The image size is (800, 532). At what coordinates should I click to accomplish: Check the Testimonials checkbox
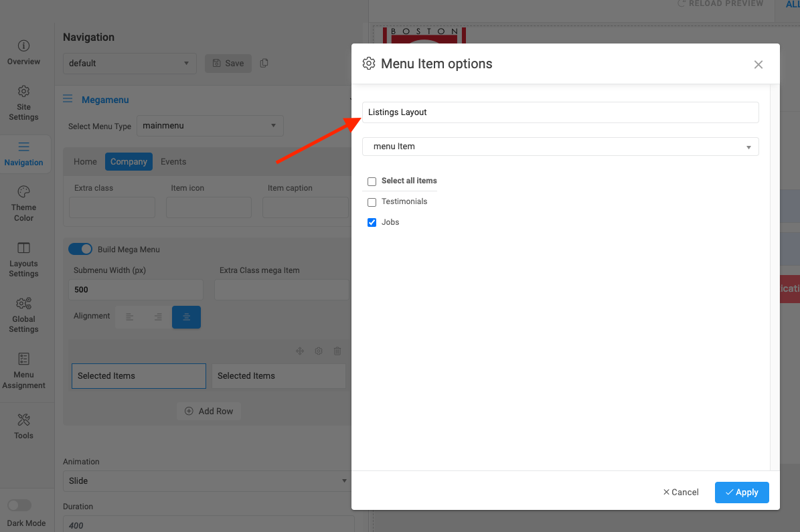click(x=372, y=202)
